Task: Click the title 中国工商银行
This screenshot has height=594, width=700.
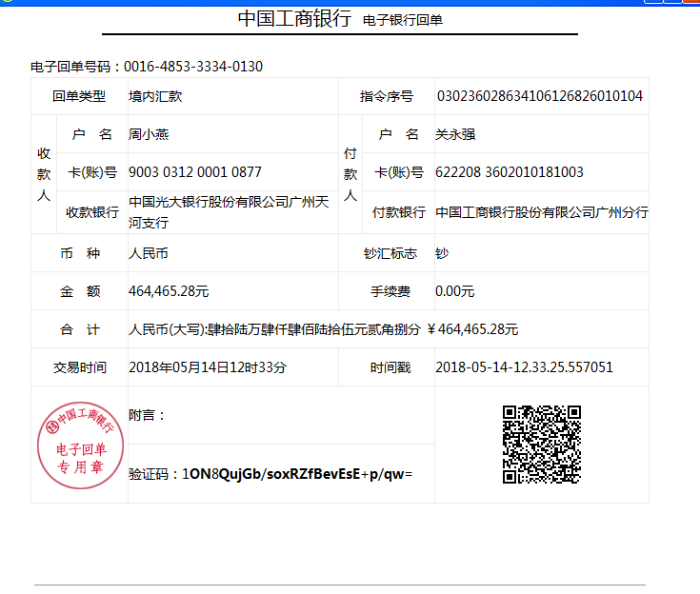Action: click(294, 18)
